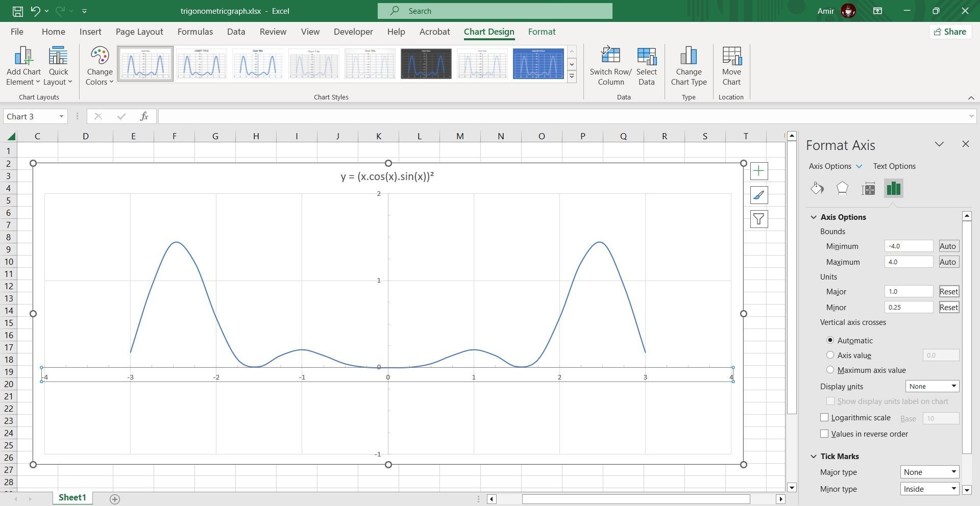
Task: Click the Search box in title bar
Action: [495, 11]
